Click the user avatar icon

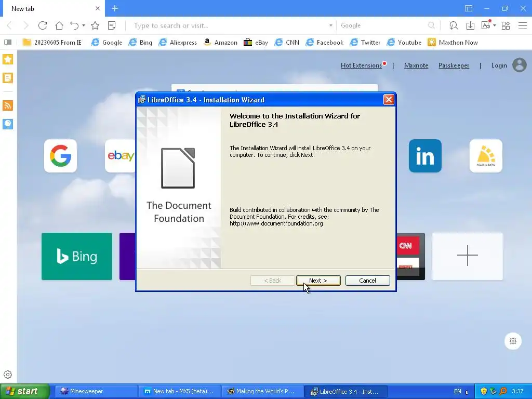[x=520, y=65]
